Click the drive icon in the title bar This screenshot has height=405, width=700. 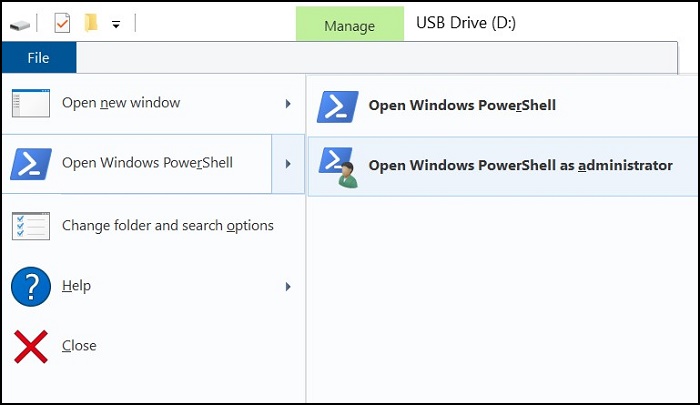click(20, 24)
